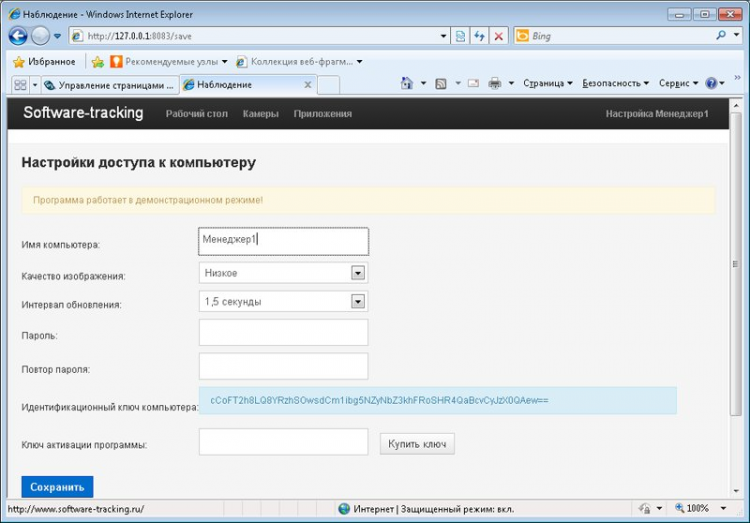
Task: Click the zoom level 100% button
Action: pyautogui.click(x=692, y=509)
